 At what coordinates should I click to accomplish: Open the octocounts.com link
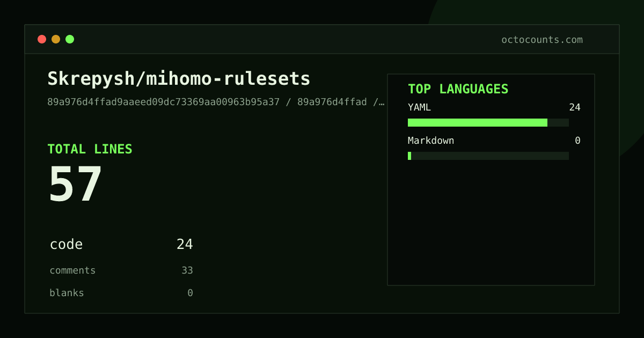coord(542,40)
